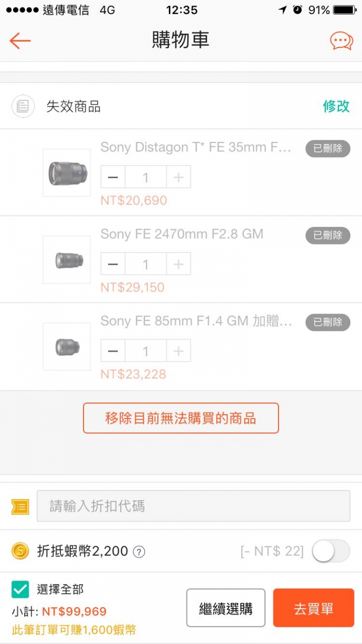Increase quantity of Sony FE 85mm lens

[178, 351]
